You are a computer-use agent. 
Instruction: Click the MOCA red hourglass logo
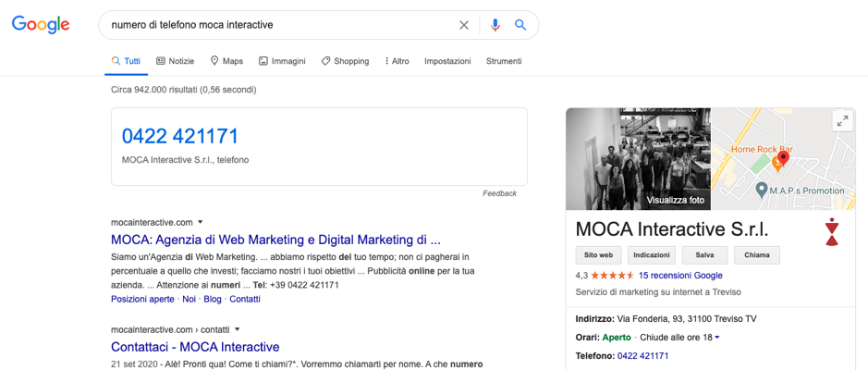[x=831, y=231]
